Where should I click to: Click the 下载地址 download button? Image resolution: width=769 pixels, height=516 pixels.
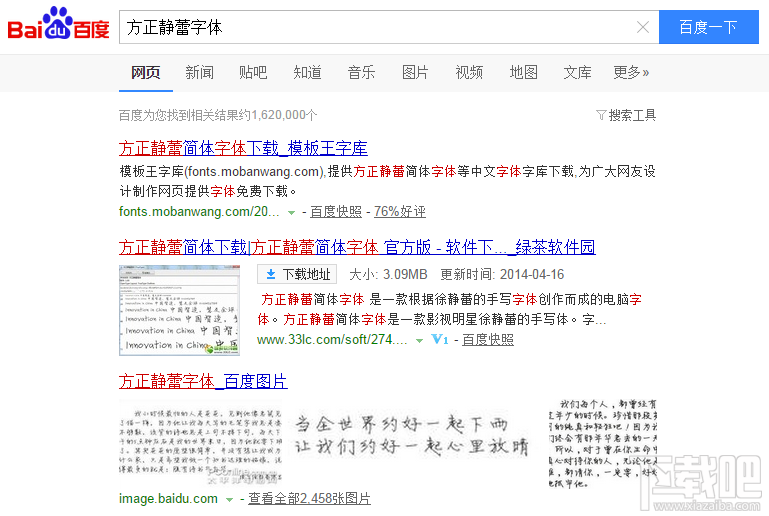[297, 274]
